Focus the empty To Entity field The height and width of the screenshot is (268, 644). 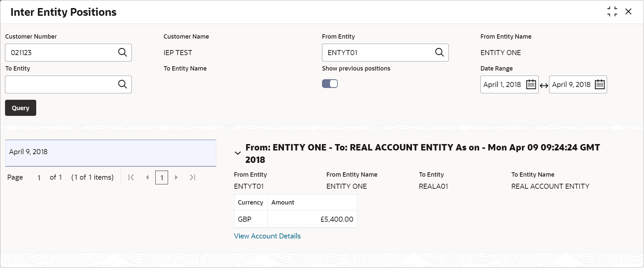(x=60, y=84)
